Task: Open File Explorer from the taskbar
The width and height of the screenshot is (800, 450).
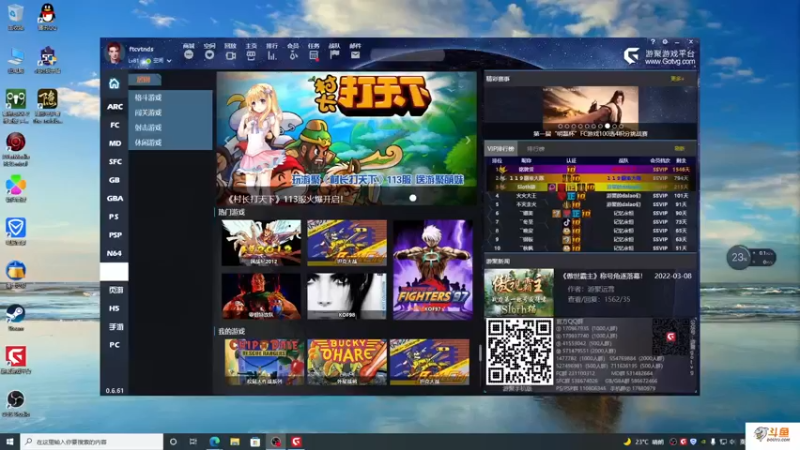Action: pyautogui.click(x=235, y=441)
